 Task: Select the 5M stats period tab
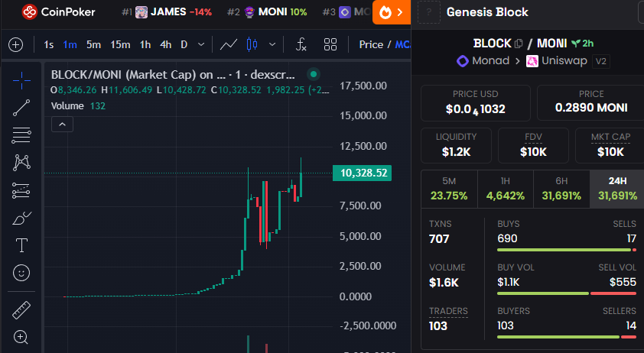tap(449, 189)
